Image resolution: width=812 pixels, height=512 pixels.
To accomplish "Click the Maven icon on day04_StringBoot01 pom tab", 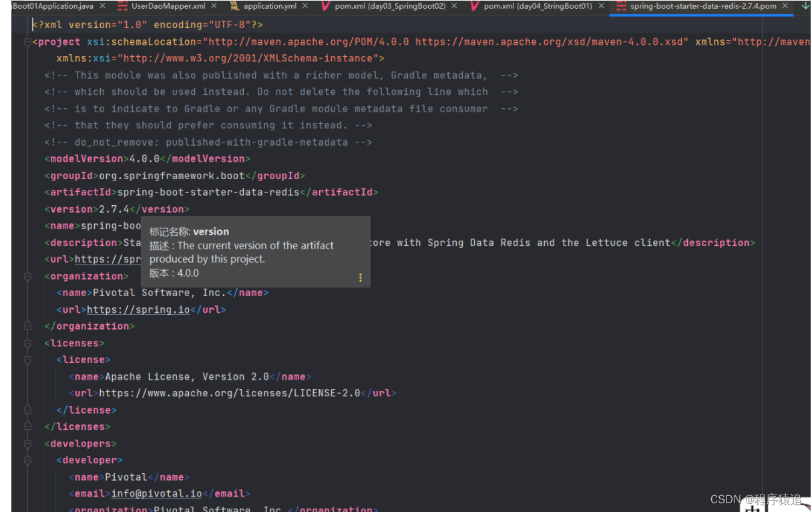I will (x=475, y=6).
